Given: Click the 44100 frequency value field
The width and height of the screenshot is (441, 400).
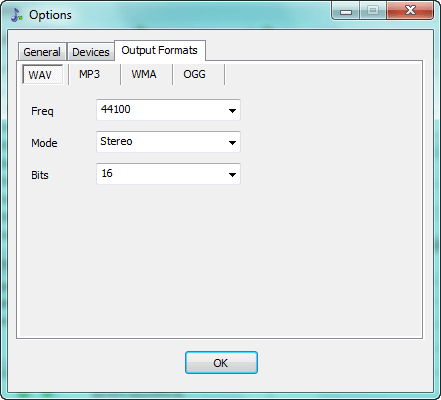Looking at the screenshot, I should (168, 110).
